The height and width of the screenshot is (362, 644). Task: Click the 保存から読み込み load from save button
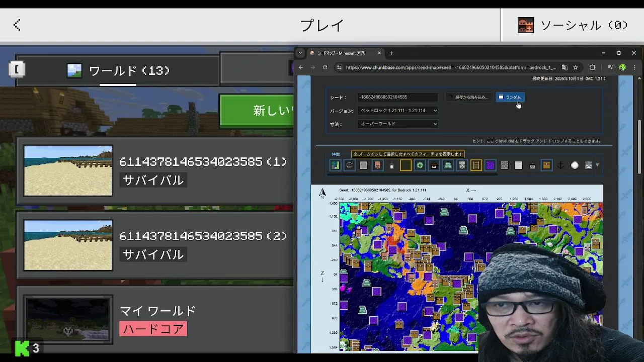(x=469, y=97)
